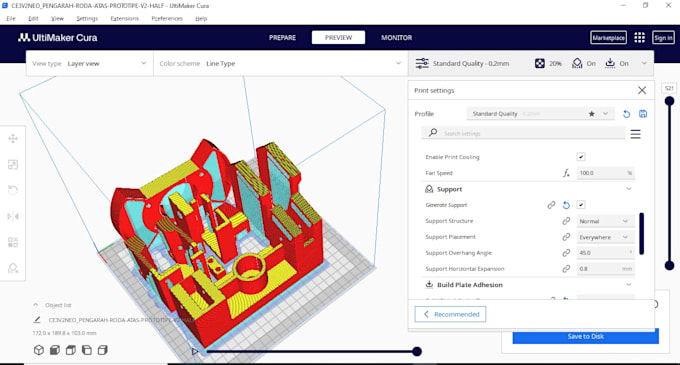The height and width of the screenshot is (365, 680).
Task: Click the Search settings input field
Action: click(x=523, y=133)
